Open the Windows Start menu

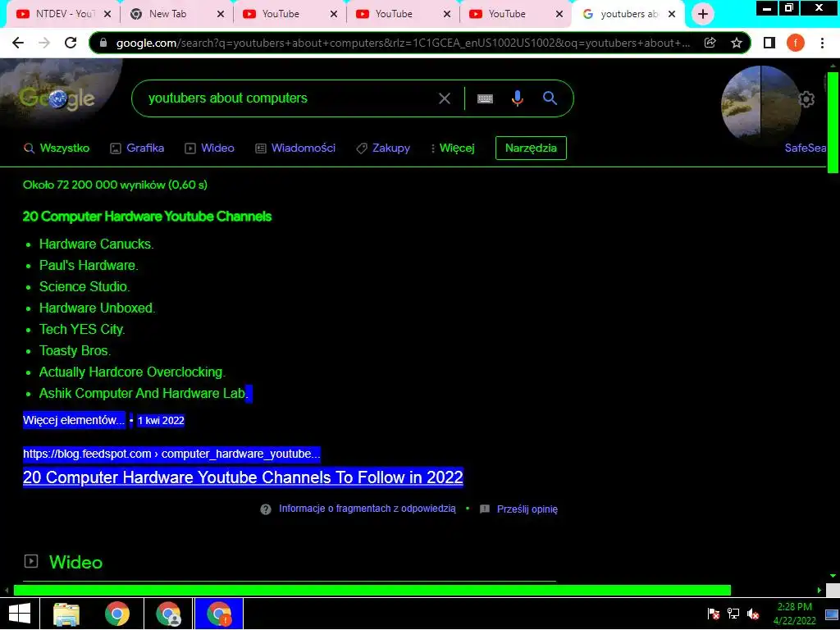(20, 614)
